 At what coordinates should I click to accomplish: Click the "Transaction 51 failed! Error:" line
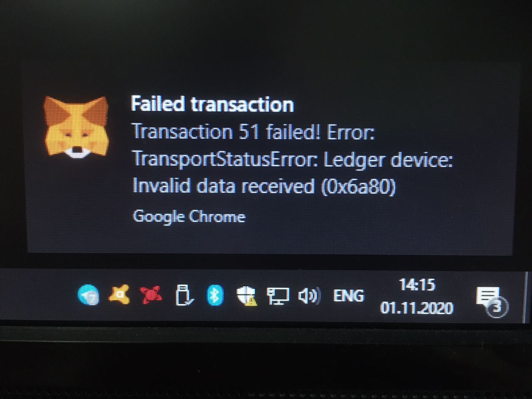(254, 132)
